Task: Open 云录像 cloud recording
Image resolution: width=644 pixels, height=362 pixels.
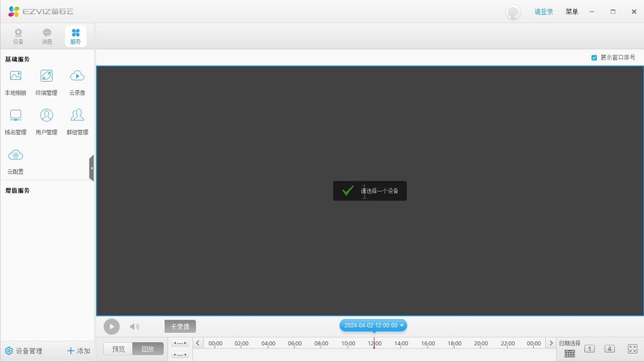Action: point(77,82)
